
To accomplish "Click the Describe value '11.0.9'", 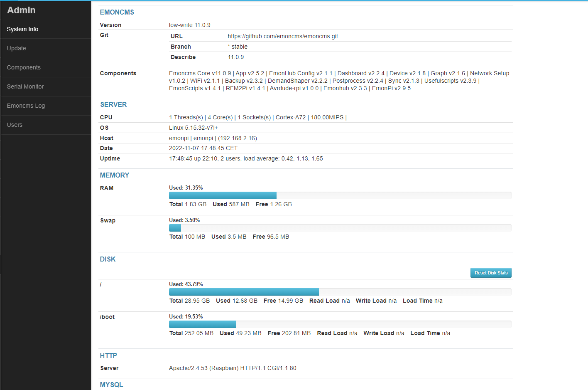I will click(x=236, y=57).
